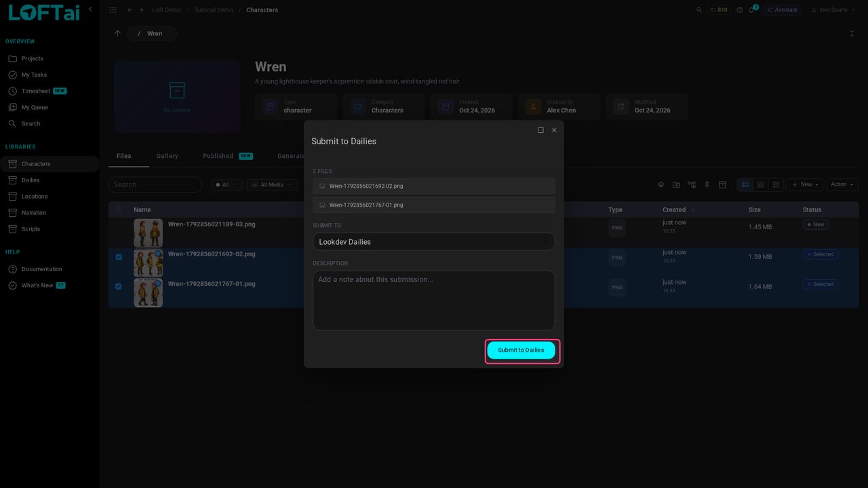Open the Files tab
This screenshot has height=488, width=868.
(124, 156)
